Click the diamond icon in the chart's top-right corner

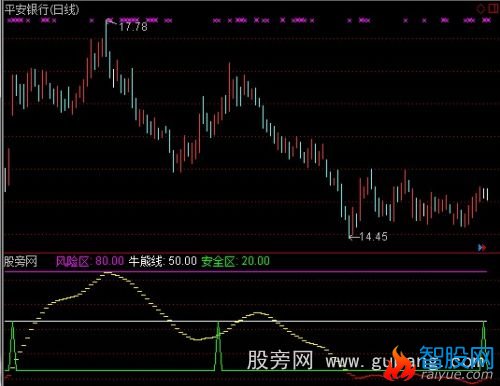pyautogui.click(x=480, y=8)
